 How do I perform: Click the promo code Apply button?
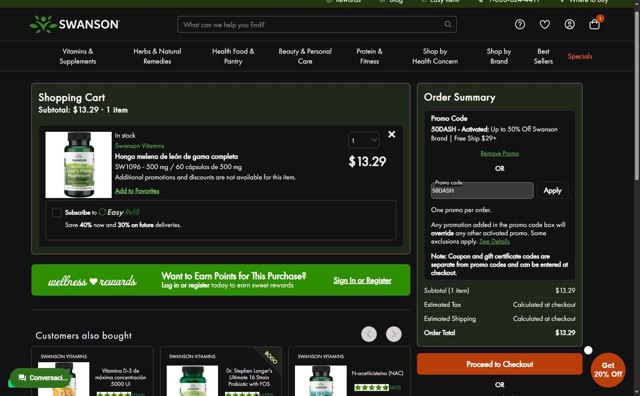pyautogui.click(x=552, y=191)
